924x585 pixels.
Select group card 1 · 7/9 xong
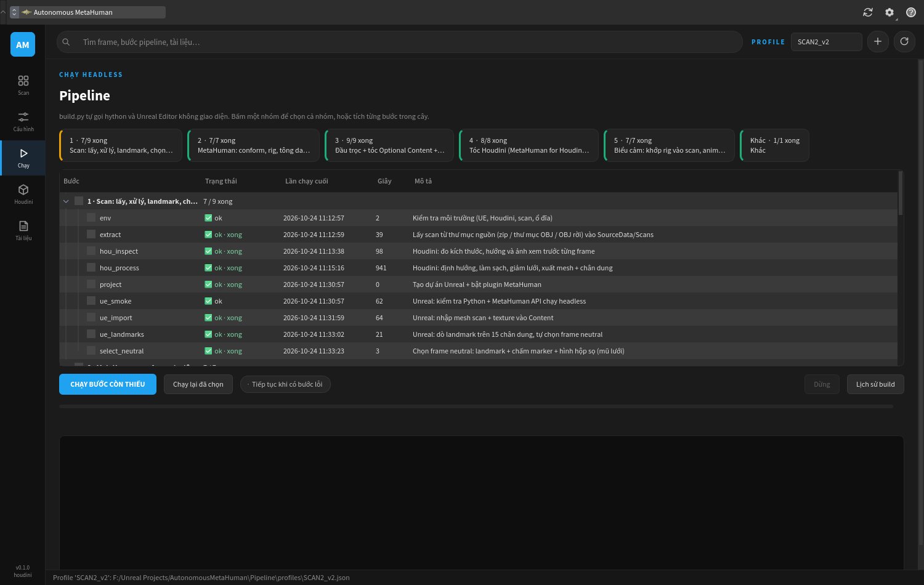(x=121, y=145)
